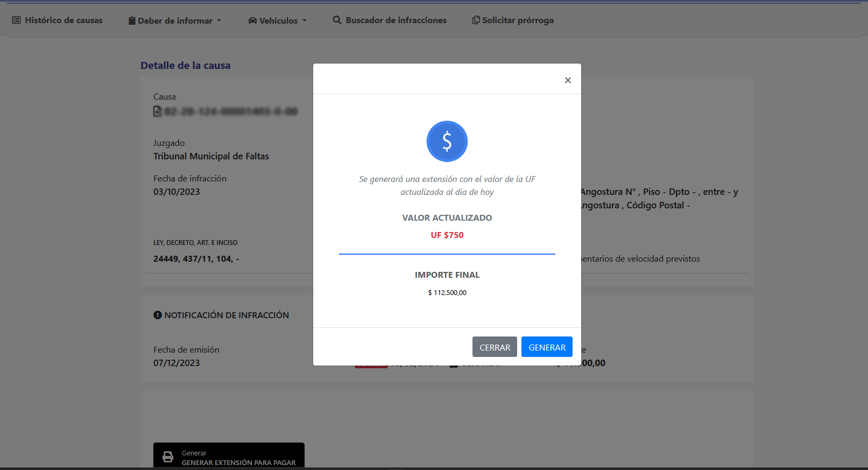Click the copy icon beside Solicitar prórroga
Viewport: 868px width, 470px height.
(x=476, y=20)
